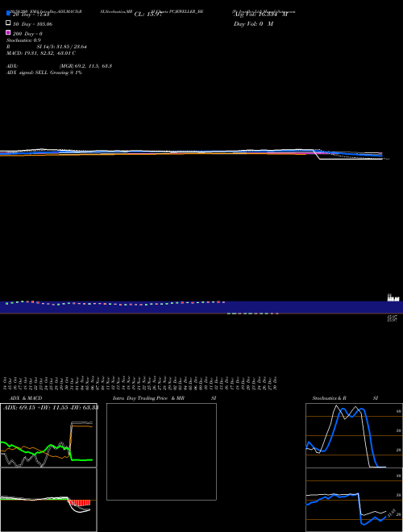Click the 'ADX: 69.15 +DY: 11.55 -DY: 63.33' header

pyautogui.click(x=51, y=407)
